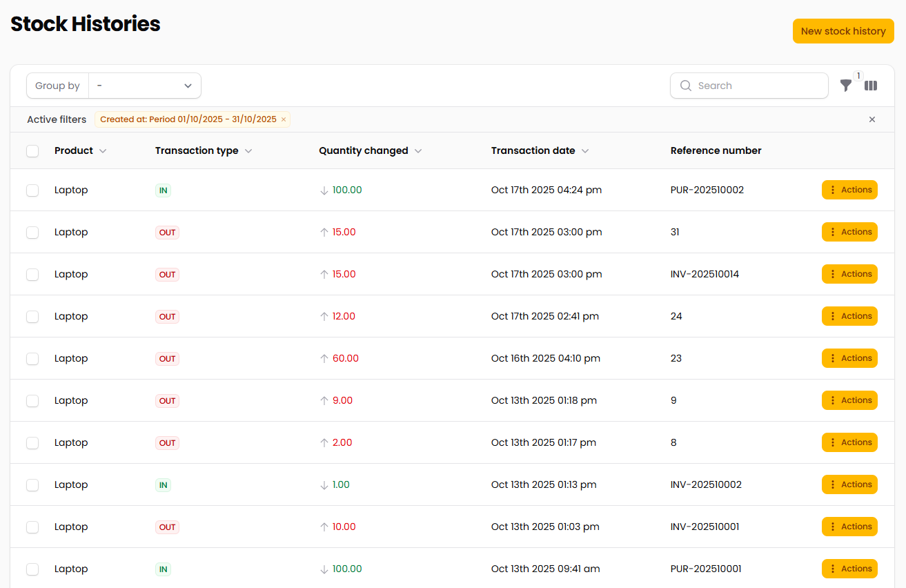The image size is (906, 588).
Task: Click the OUT badge for INV-202510014
Action: point(167,275)
